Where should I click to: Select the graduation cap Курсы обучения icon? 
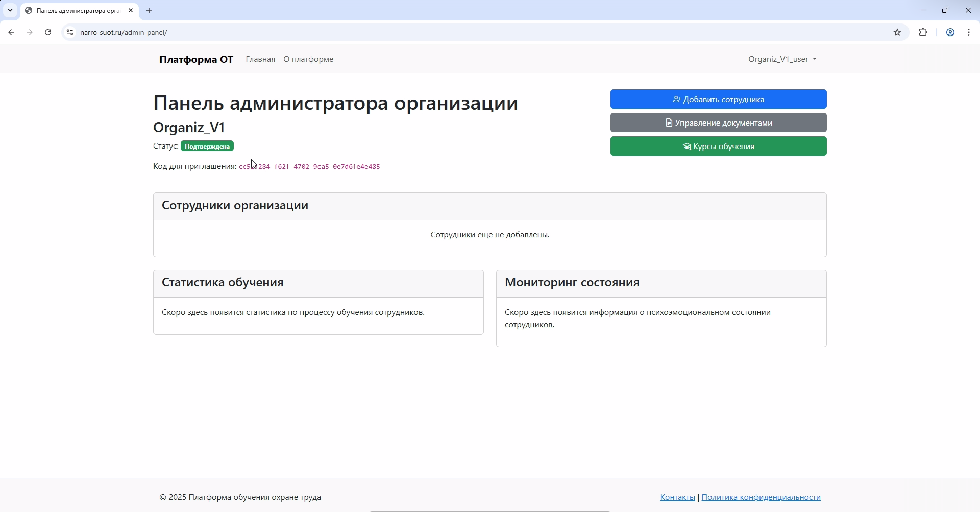[688, 146]
